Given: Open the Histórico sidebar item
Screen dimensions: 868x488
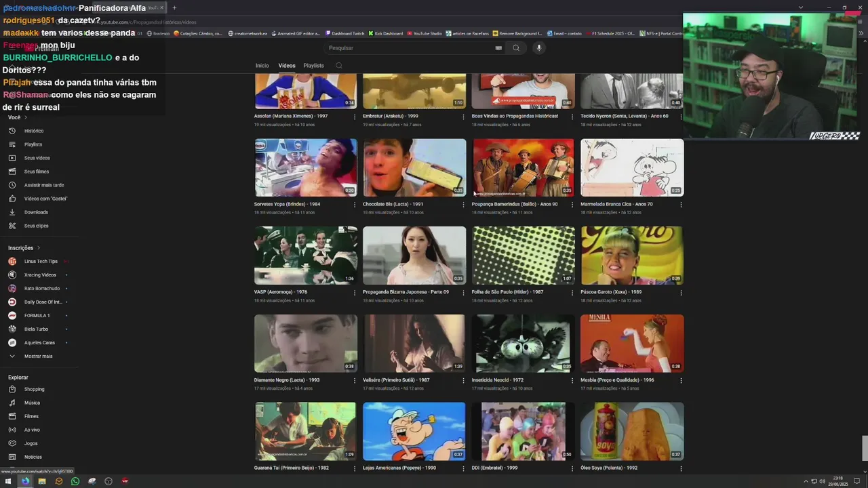Looking at the screenshot, I should 34,131.
